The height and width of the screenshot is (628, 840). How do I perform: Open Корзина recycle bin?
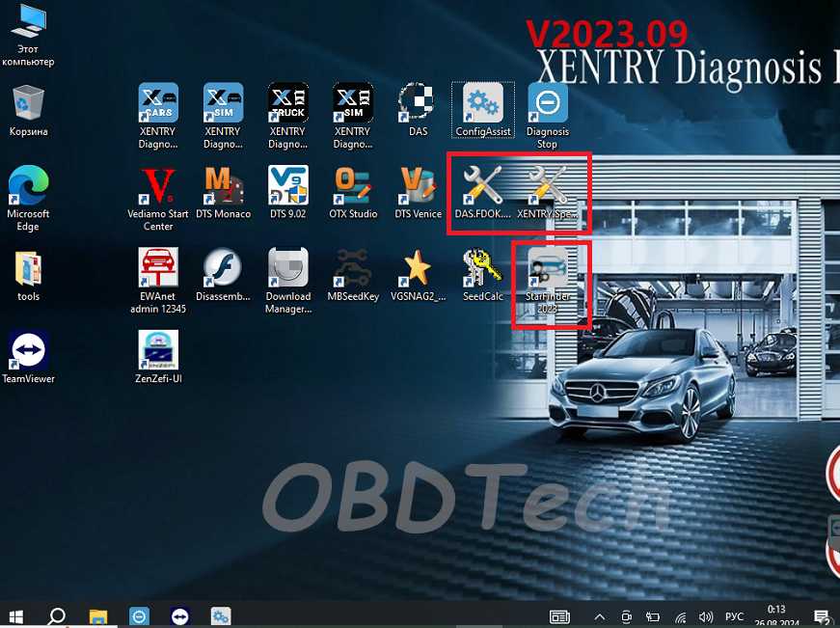click(x=28, y=110)
